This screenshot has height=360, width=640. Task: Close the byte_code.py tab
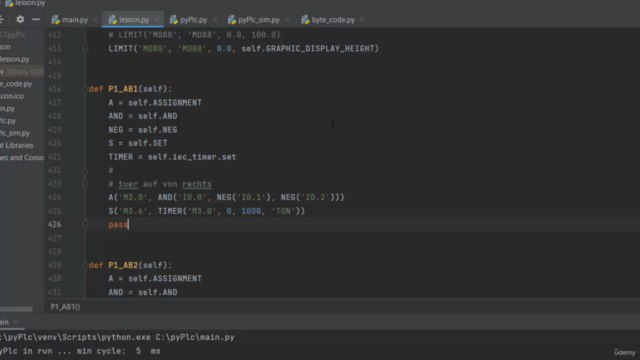coord(362,20)
